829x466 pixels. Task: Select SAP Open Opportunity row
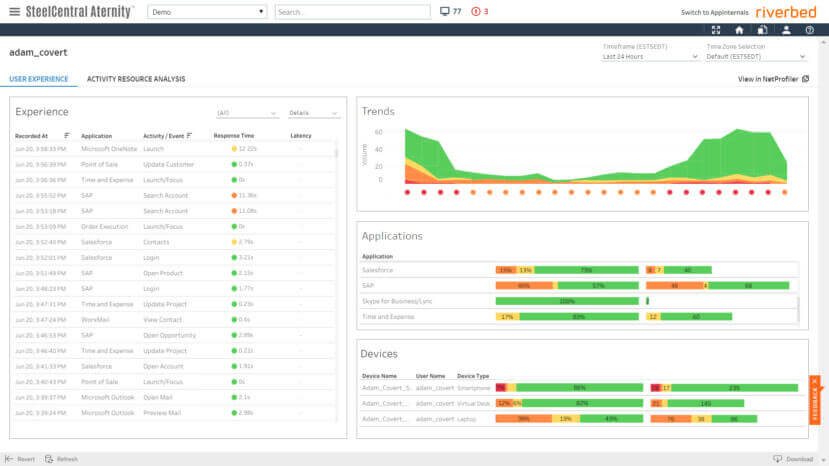[x=174, y=335]
